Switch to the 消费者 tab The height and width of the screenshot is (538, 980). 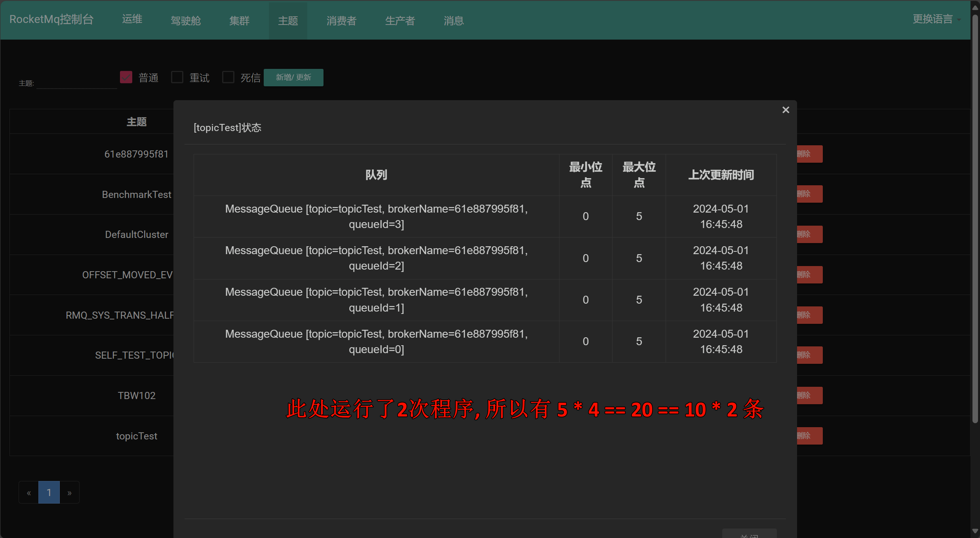(341, 20)
